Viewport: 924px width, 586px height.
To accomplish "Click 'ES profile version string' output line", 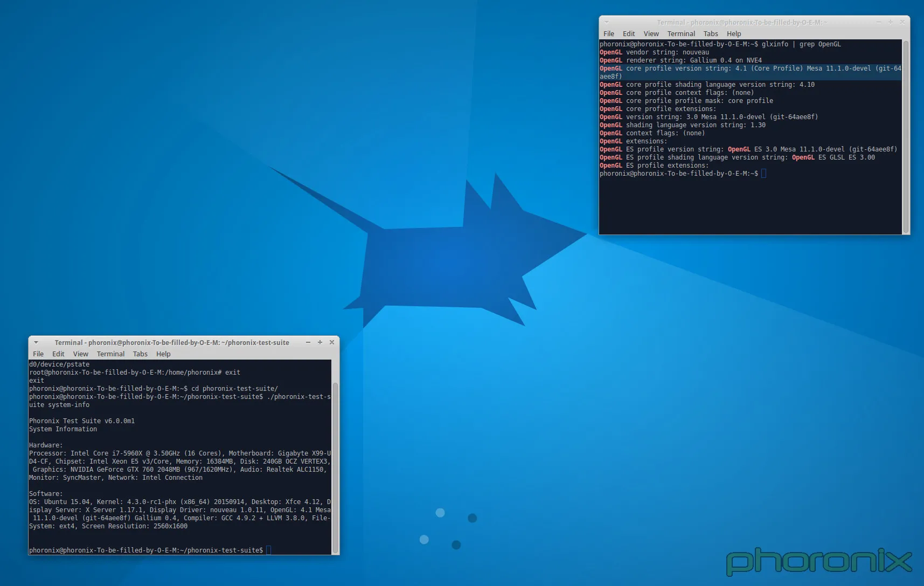I will [x=749, y=149].
